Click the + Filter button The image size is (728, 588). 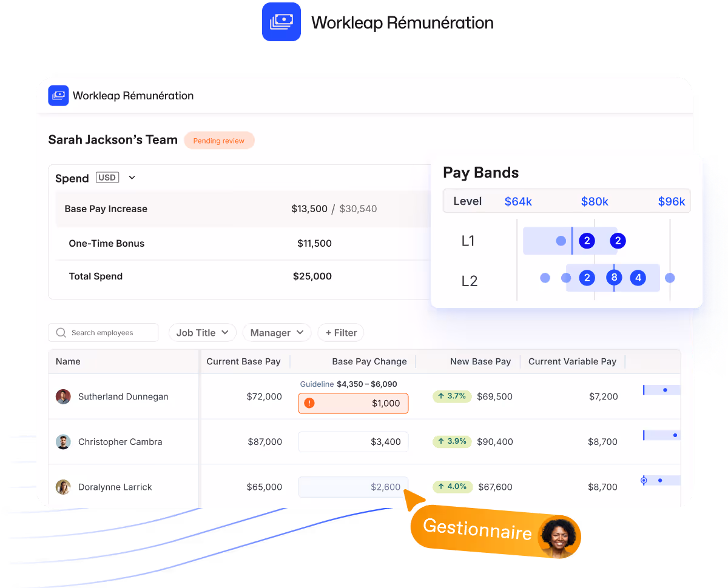click(x=341, y=333)
